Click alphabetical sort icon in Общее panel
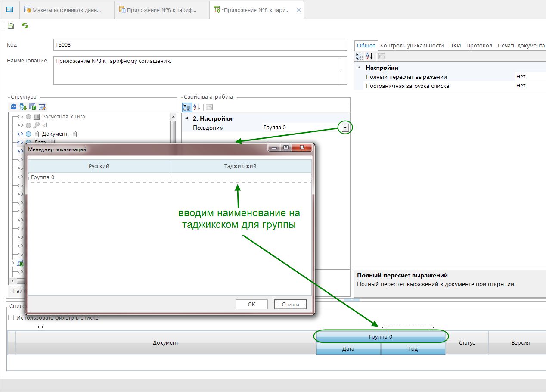546x392 pixels. click(369, 56)
